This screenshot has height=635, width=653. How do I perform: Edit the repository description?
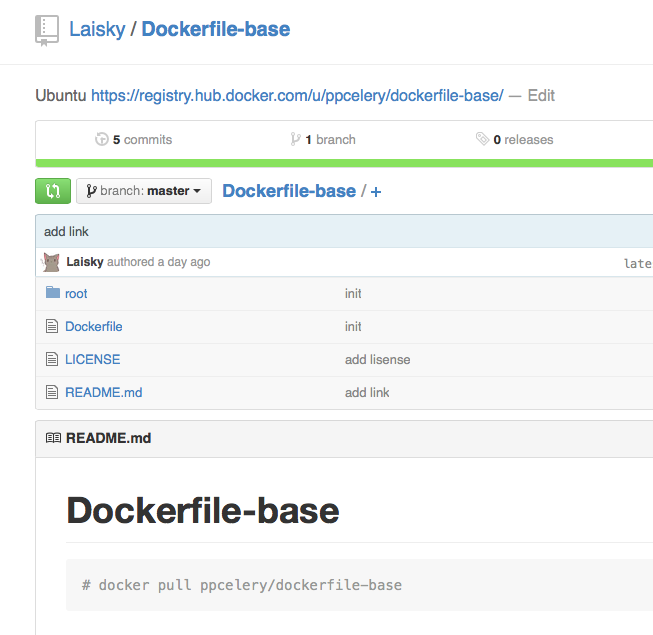(x=541, y=96)
